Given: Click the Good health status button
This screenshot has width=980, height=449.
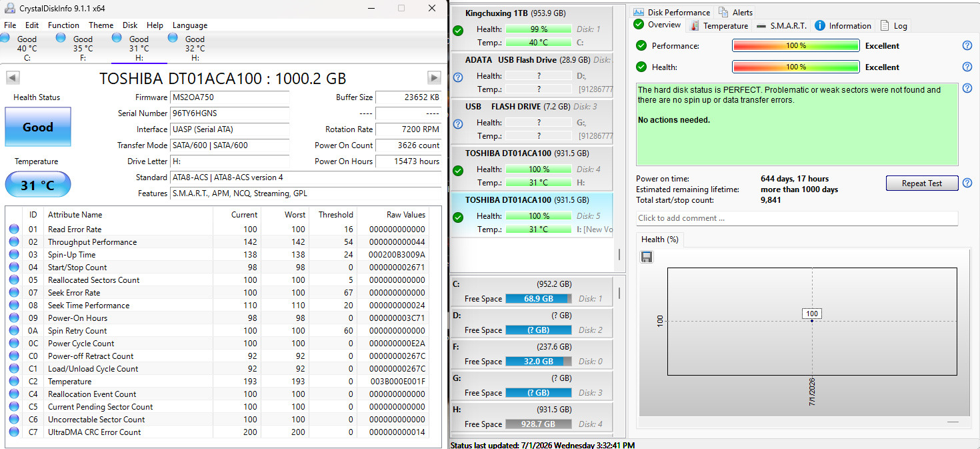Looking at the screenshot, I should coord(38,127).
